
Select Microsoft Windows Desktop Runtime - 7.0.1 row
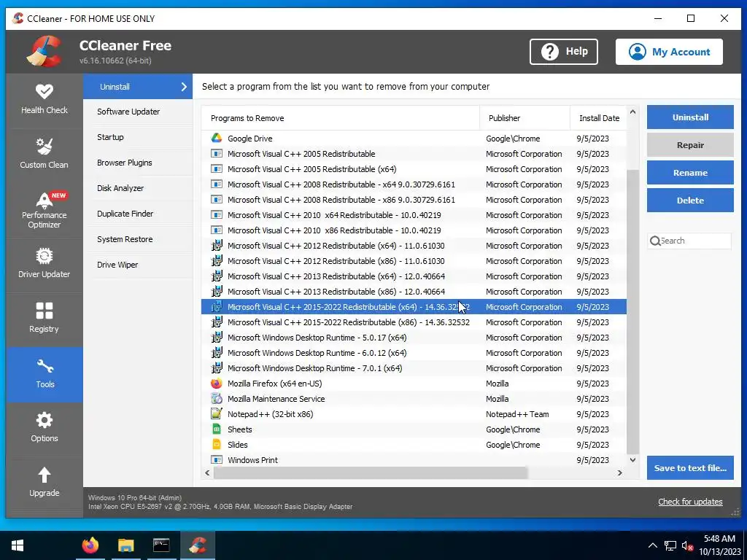pyautogui.click(x=414, y=368)
